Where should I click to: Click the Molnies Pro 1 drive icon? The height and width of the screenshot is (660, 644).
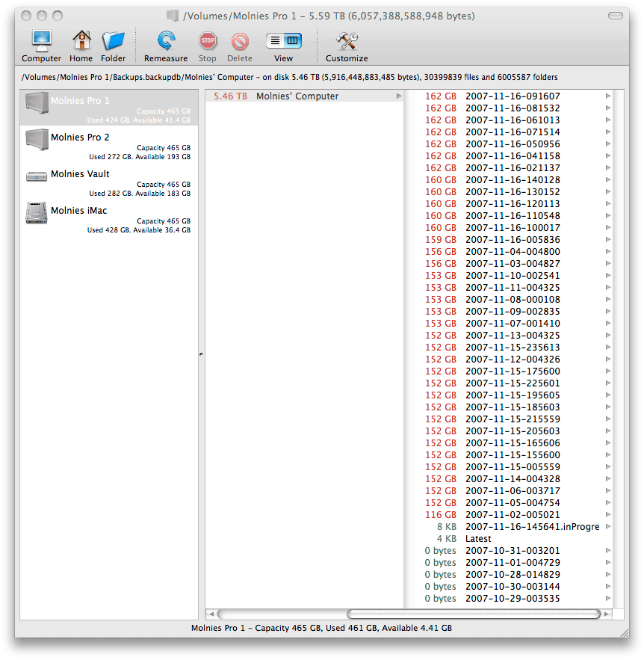click(36, 104)
